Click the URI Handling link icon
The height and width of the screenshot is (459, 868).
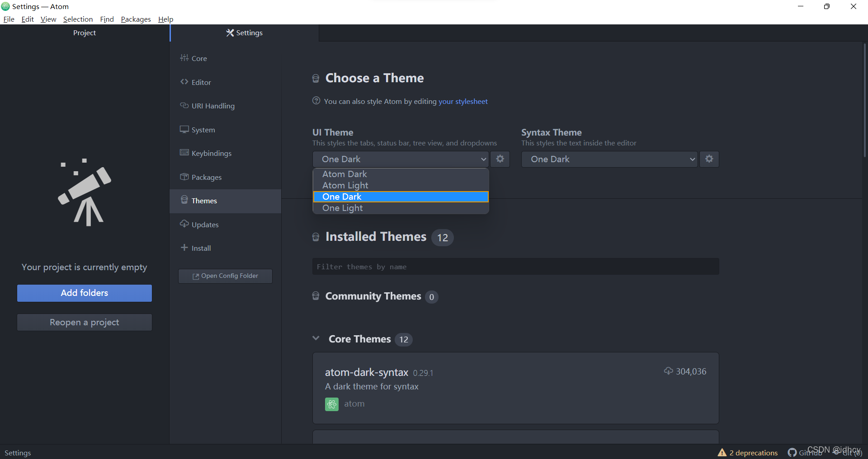(x=184, y=105)
